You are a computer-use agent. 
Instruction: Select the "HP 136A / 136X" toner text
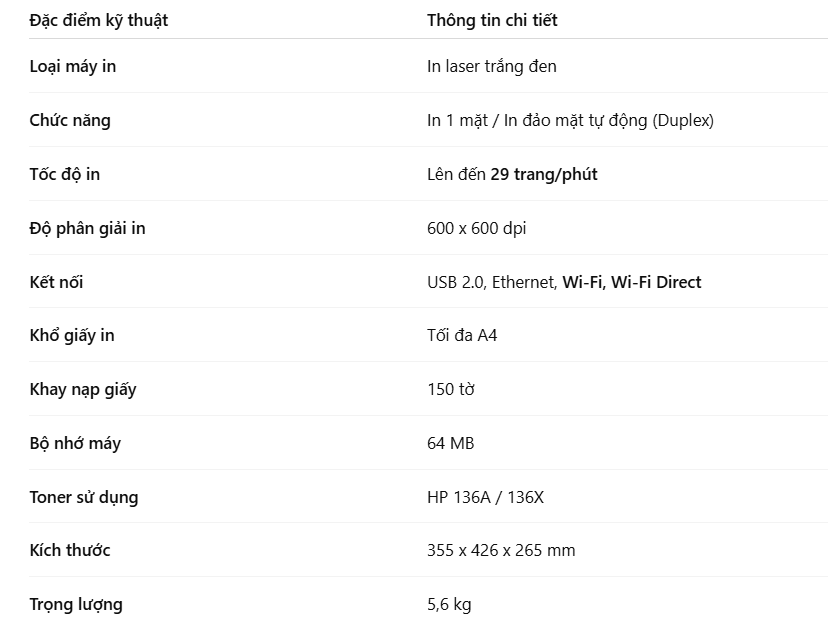[485, 497]
